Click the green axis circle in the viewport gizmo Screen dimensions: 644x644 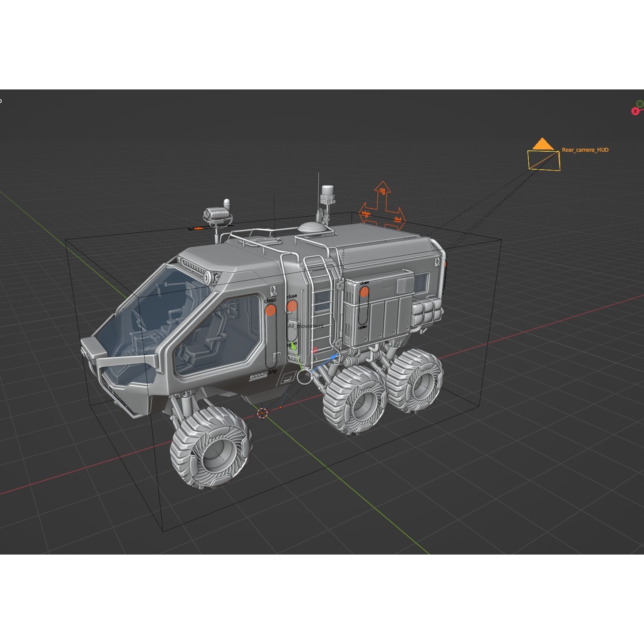(x=640, y=104)
